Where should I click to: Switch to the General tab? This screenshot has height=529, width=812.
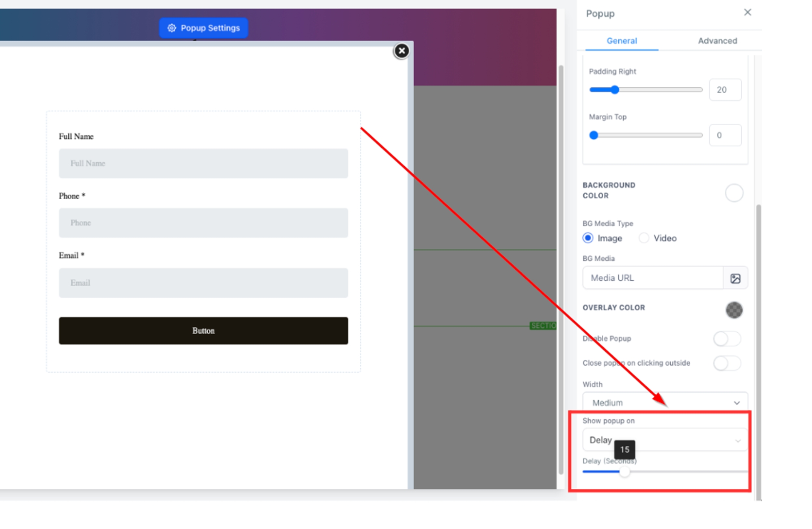tap(621, 41)
